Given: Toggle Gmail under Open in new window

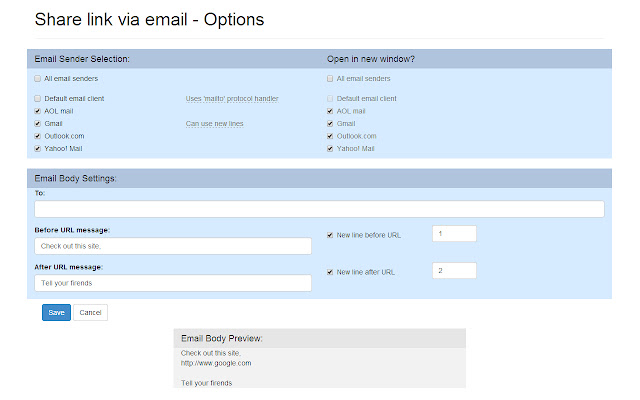Looking at the screenshot, I should (x=331, y=124).
